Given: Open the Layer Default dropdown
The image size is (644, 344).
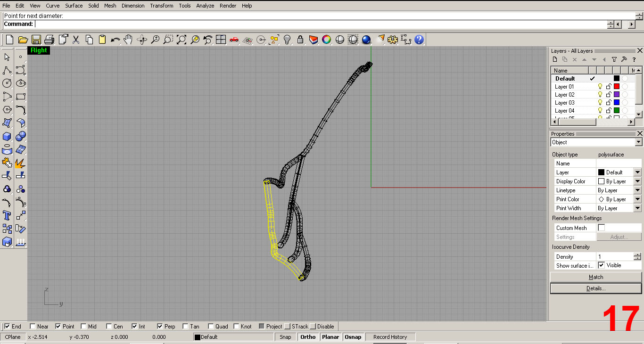Looking at the screenshot, I should [x=637, y=172].
